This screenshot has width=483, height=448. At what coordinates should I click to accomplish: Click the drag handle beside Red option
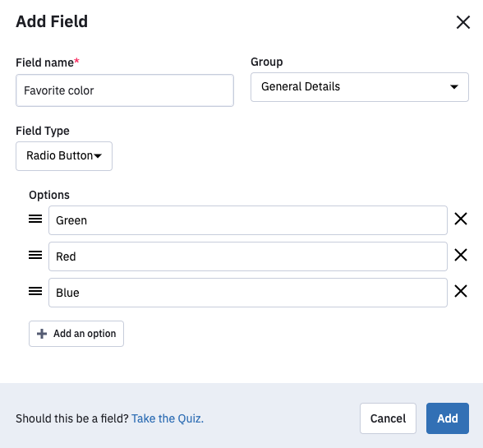[35, 255]
